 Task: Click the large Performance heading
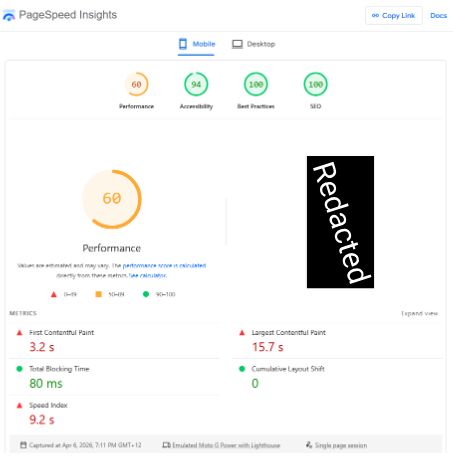pos(112,248)
